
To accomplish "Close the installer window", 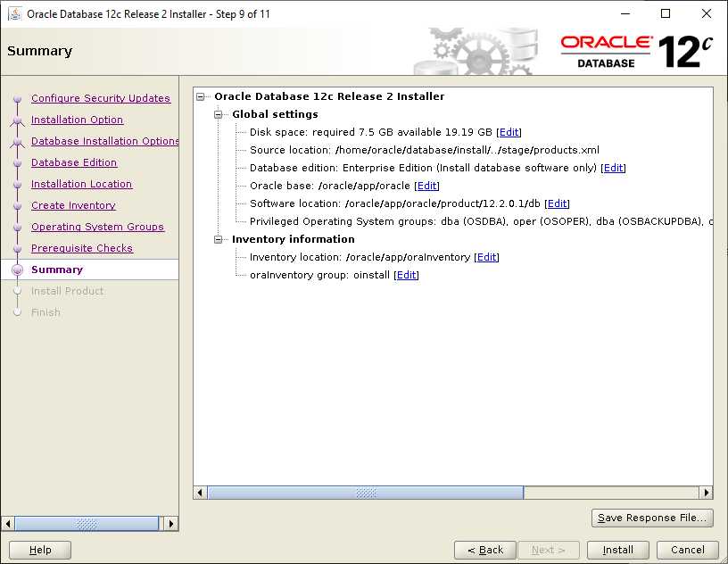I will point(707,14).
